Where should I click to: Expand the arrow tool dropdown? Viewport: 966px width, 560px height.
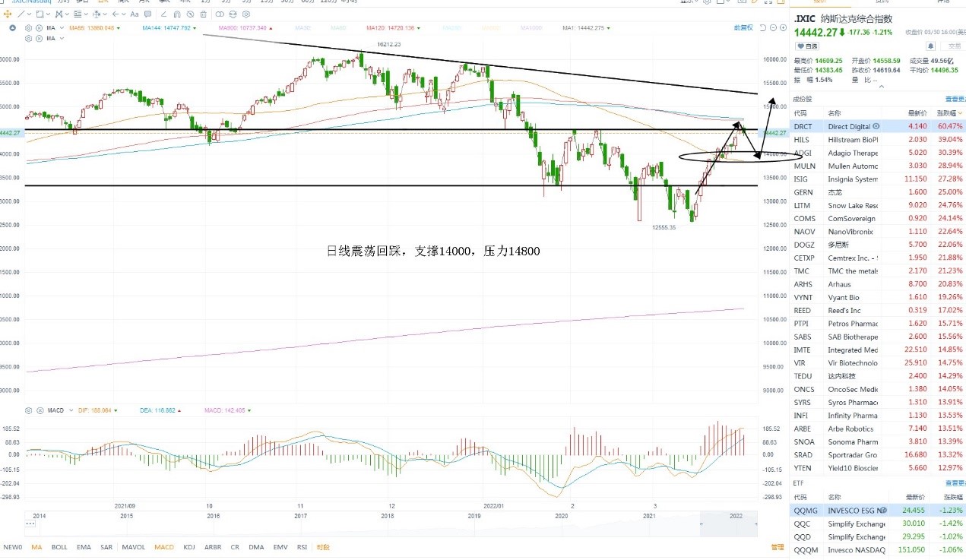click(124, 14)
